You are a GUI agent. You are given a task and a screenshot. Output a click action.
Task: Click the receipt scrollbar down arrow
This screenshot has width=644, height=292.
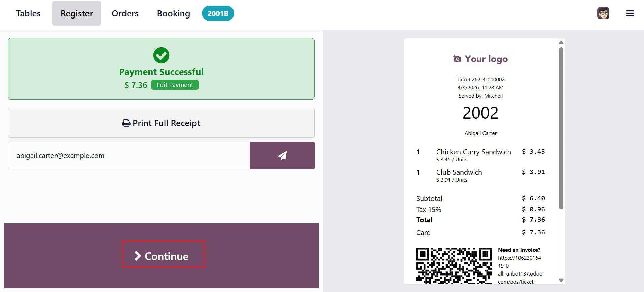[x=561, y=280]
